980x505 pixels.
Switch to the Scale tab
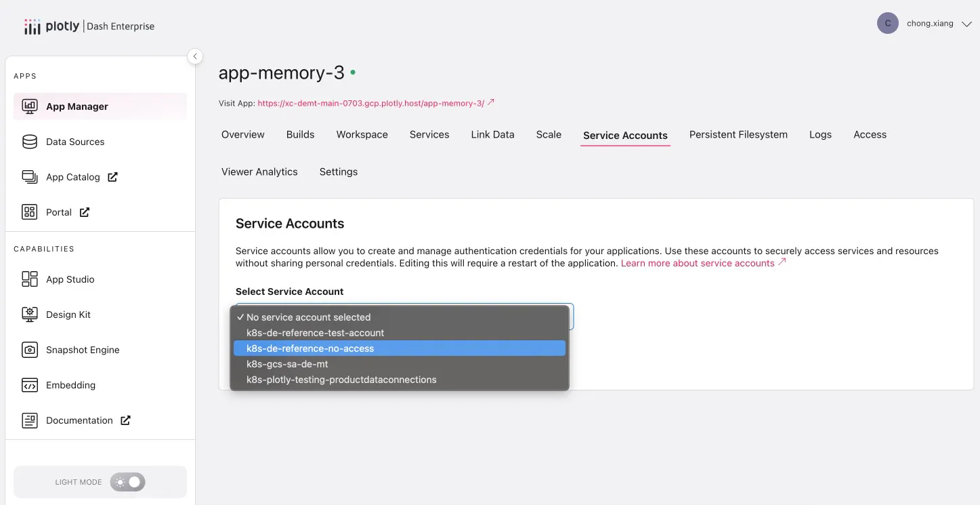click(x=549, y=134)
